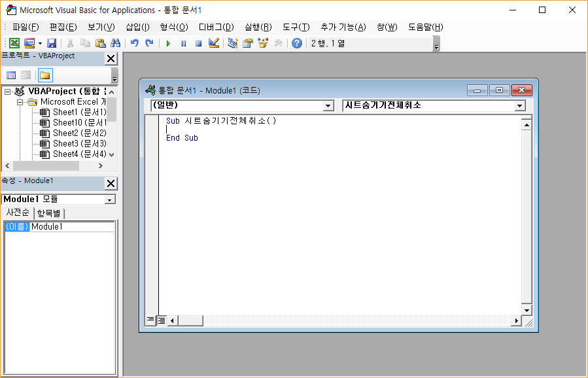Toggle Procedure View in the code window
The image size is (588, 378).
point(150,320)
